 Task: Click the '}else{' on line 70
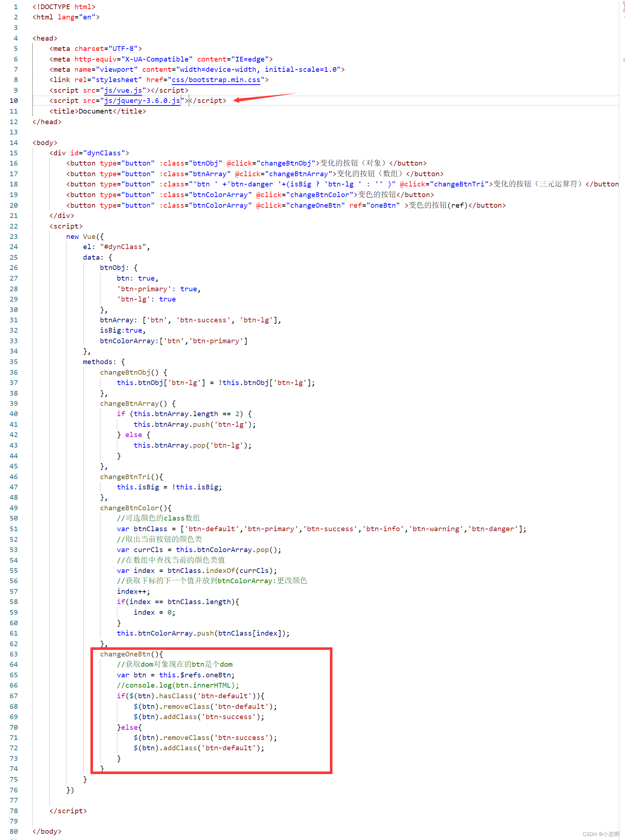click(129, 728)
